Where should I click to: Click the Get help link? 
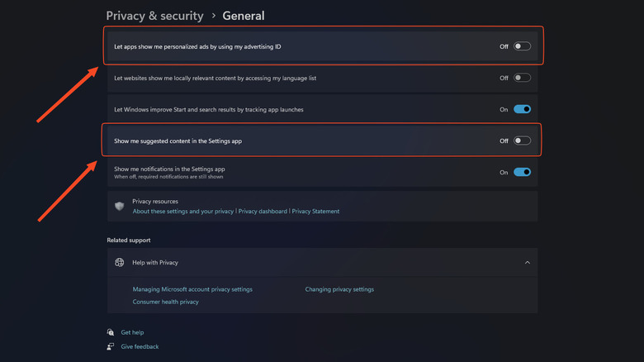132,332
